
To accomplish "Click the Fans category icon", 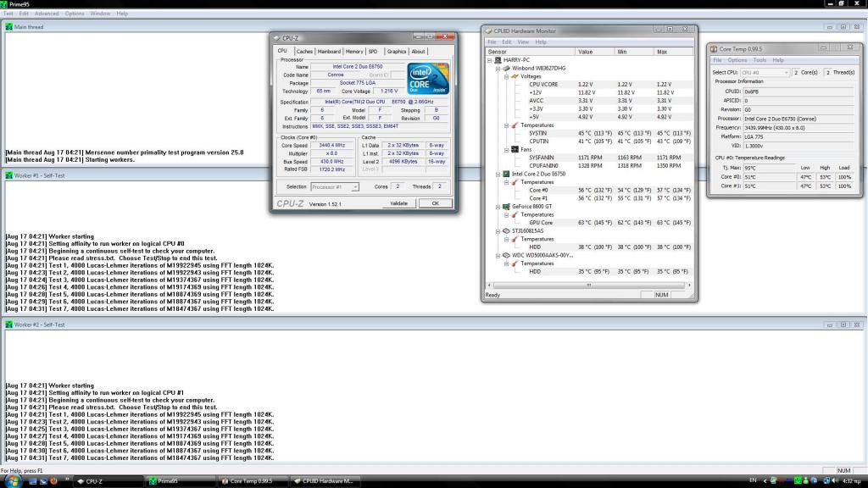I will pos(514,149).
